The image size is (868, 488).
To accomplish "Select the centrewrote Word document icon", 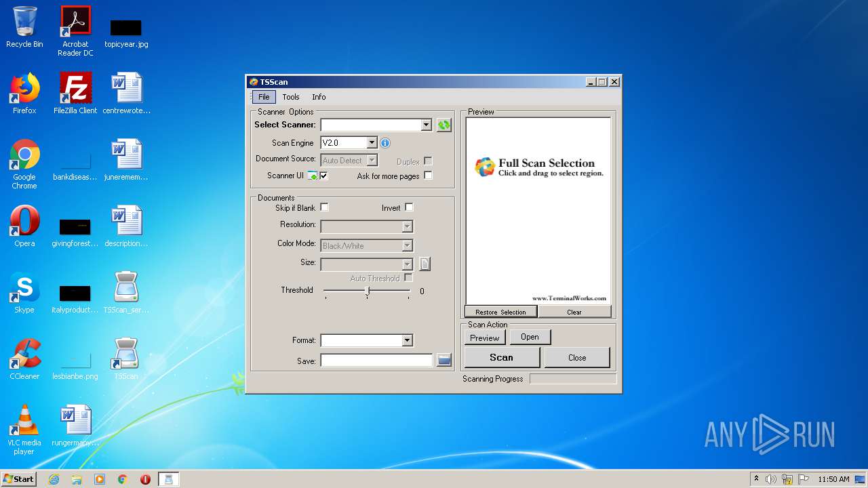I will [126, 94].
